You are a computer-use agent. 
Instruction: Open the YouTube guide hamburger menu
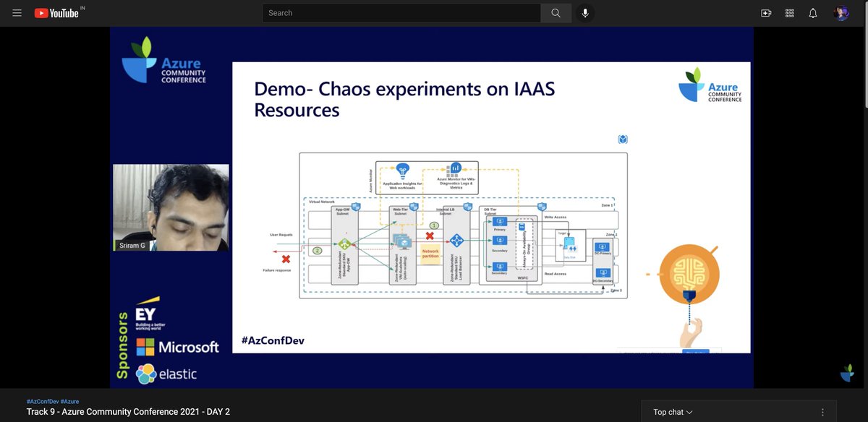click(17, 13)
